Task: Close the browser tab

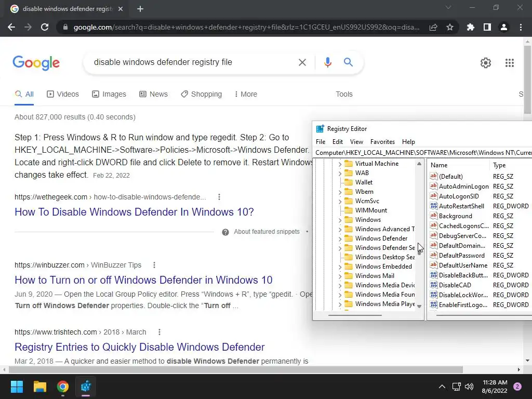Action: [121, 9]
